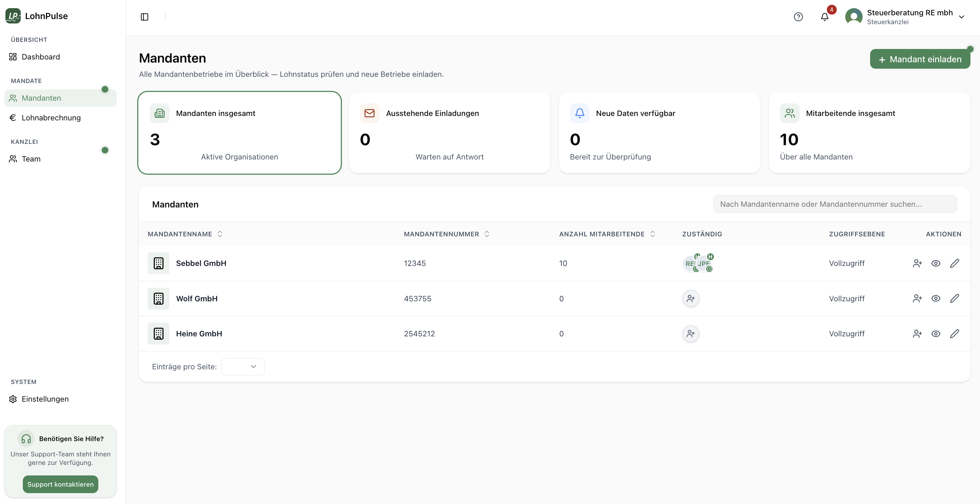
Task: Expand the Steuerberatung RE mbh account menu
Action: coord(961,17)
